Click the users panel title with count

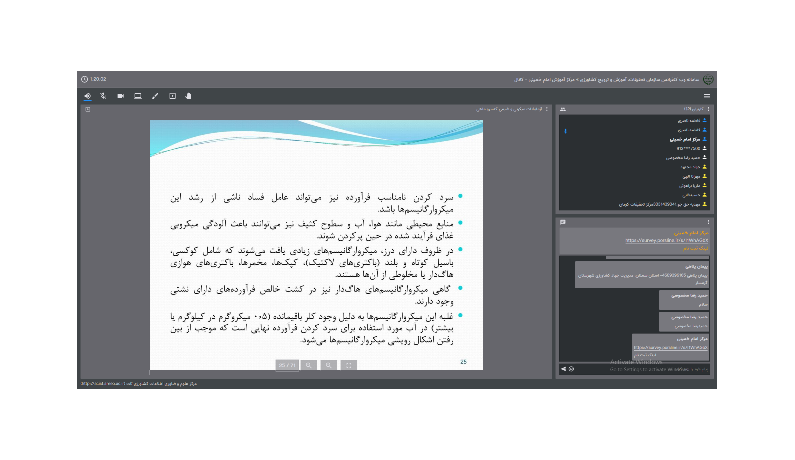pyautogui.click(x=694, y=109)
